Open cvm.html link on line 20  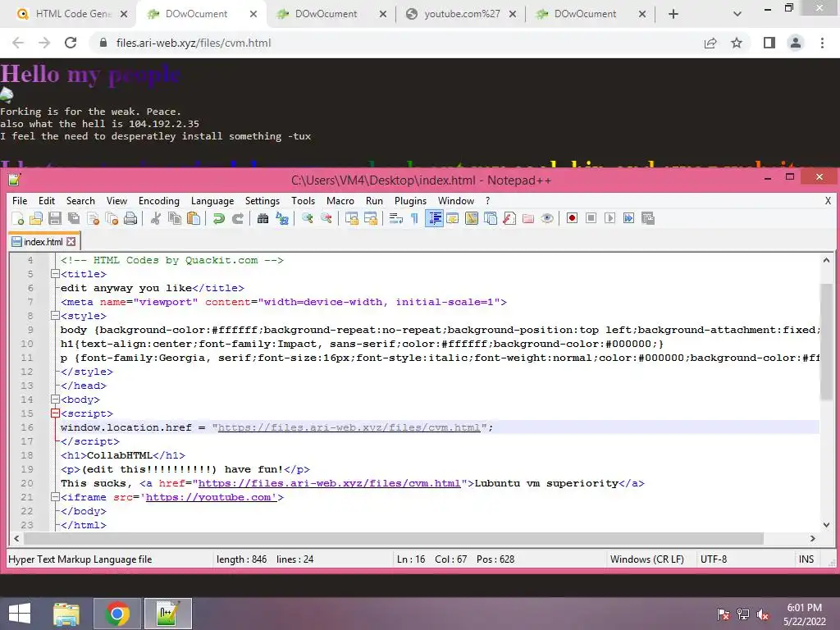pyautogui.click(x=330, y=483)
